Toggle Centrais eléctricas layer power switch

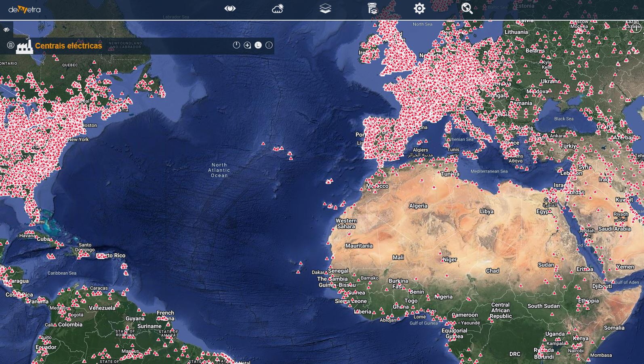pyautogui.click(x=236, y=45)
